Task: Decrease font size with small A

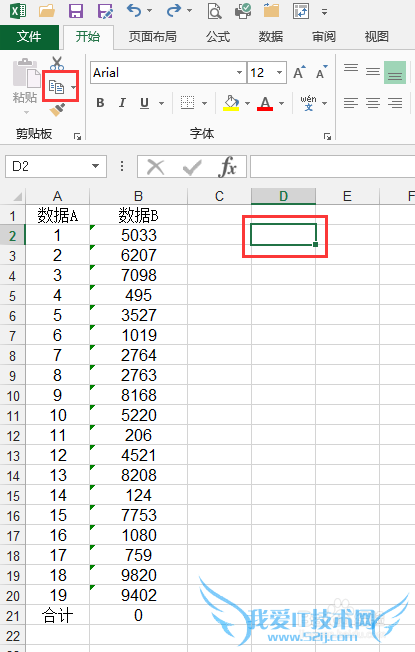Action: pyautogui.click(x=321, y=72)
